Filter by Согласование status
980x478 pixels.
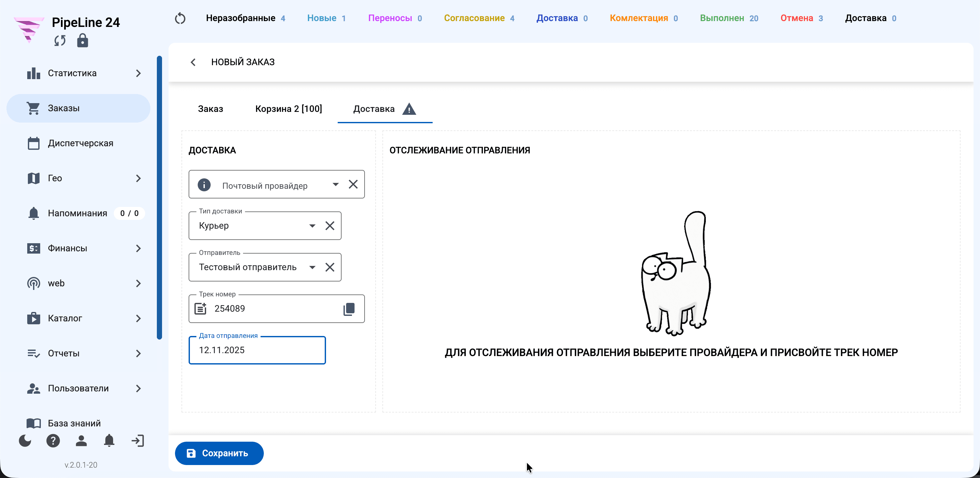479,18
